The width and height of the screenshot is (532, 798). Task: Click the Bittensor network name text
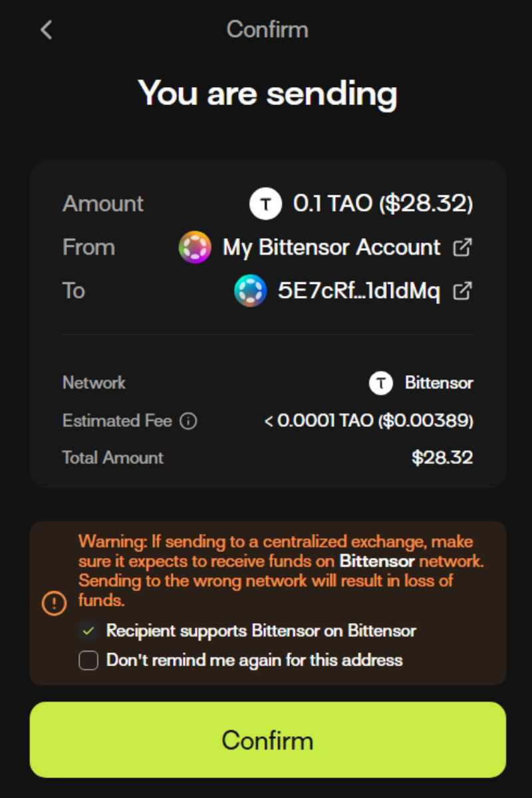[x=439, y=383]
